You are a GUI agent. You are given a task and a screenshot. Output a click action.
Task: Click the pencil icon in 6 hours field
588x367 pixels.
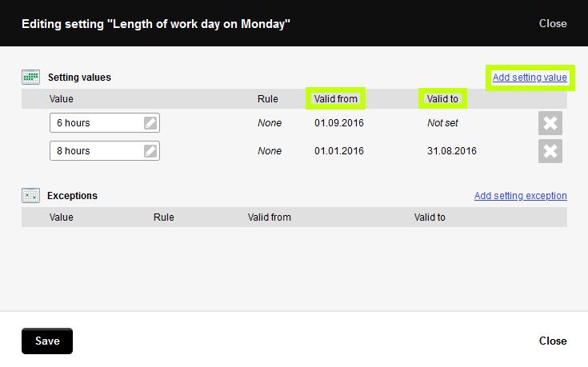(x=150, y=123)
